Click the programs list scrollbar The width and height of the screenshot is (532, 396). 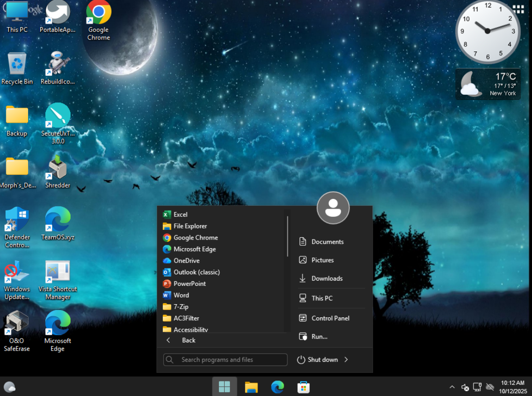tap(288, 237)
